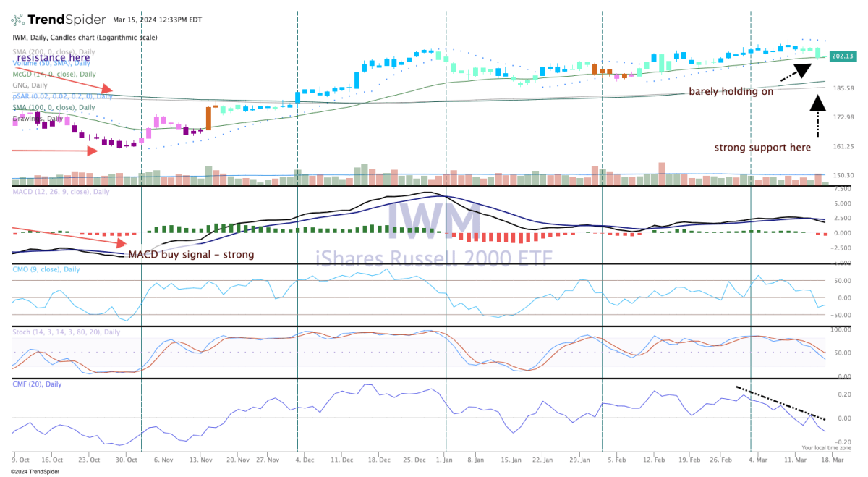Click the red arrowhead pointing at October lows

(92, 151)
